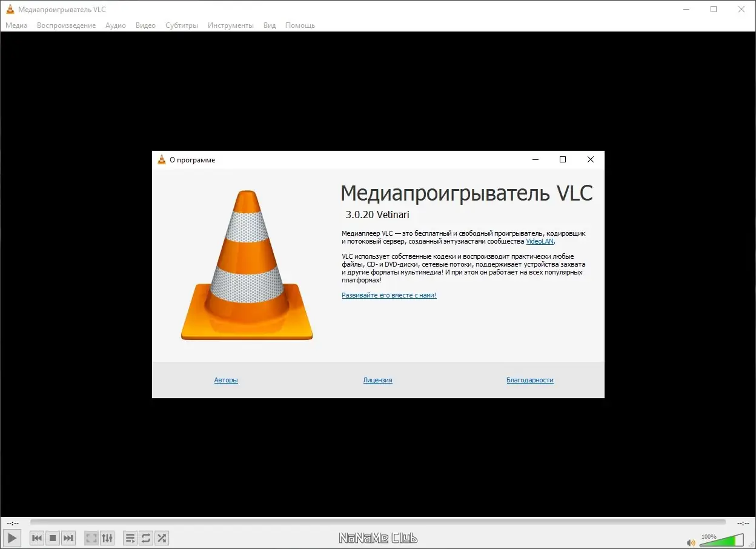Click the elapsed time label left of the seek bar
Viewport: 756px width, 549px height.
tap(13, 522)
